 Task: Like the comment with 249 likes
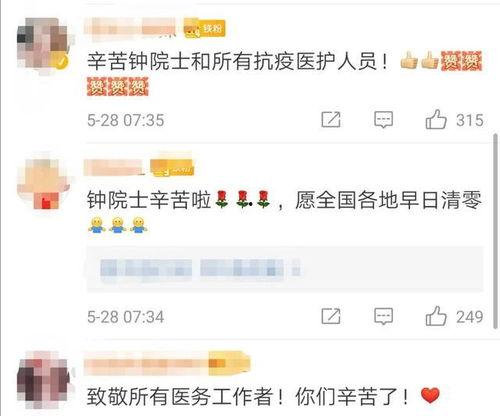click(436, 316)
